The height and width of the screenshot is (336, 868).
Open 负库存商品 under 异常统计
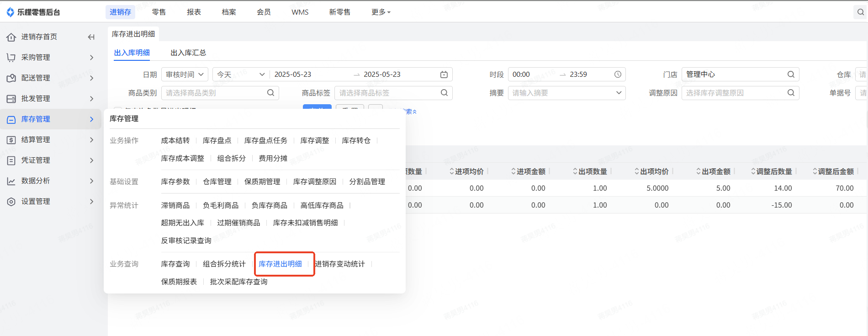tap(270, 206)
